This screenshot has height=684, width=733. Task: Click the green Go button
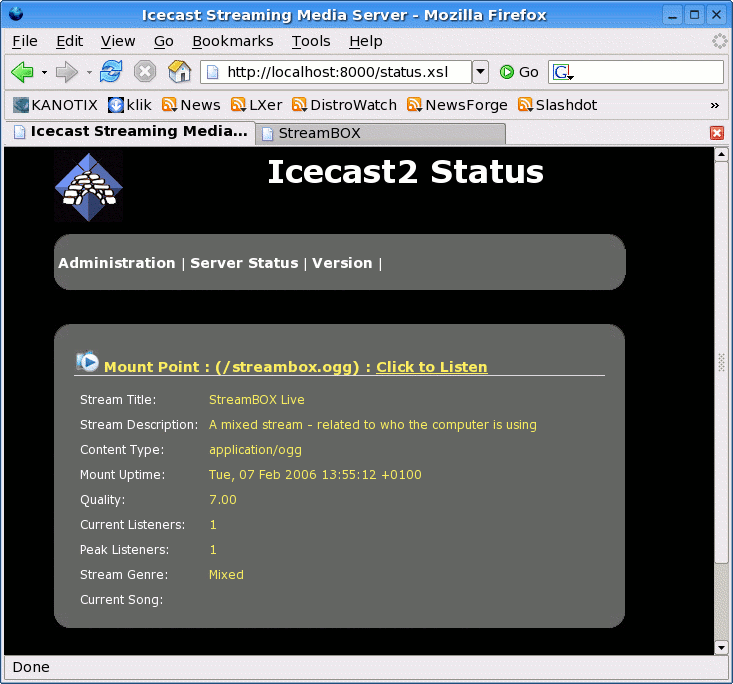click(x=519, y=72)
